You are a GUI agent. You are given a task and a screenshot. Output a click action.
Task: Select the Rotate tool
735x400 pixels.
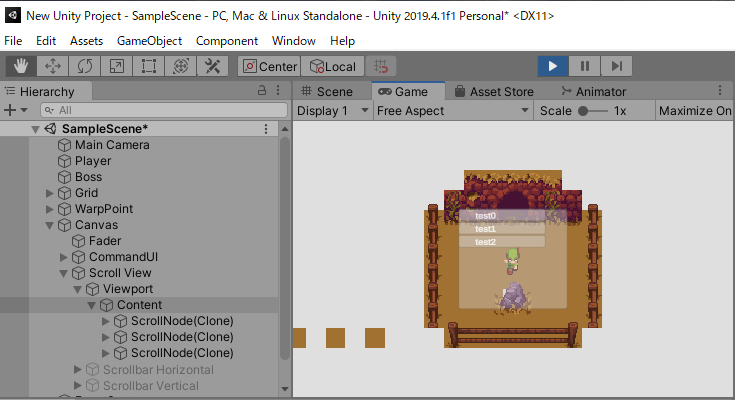coord(84,66)
